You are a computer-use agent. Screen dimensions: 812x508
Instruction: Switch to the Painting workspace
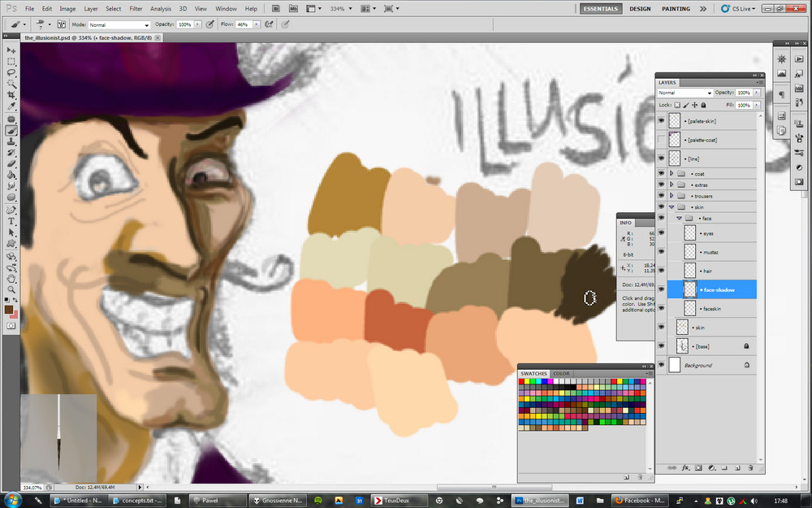pos(676,9)
